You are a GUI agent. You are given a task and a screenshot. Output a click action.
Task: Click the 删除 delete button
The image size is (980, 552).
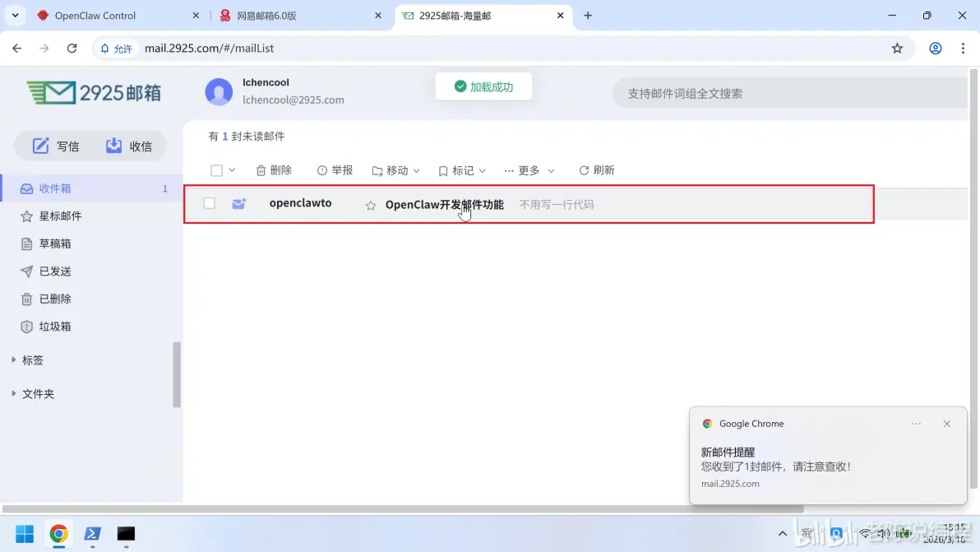point(274,170)
